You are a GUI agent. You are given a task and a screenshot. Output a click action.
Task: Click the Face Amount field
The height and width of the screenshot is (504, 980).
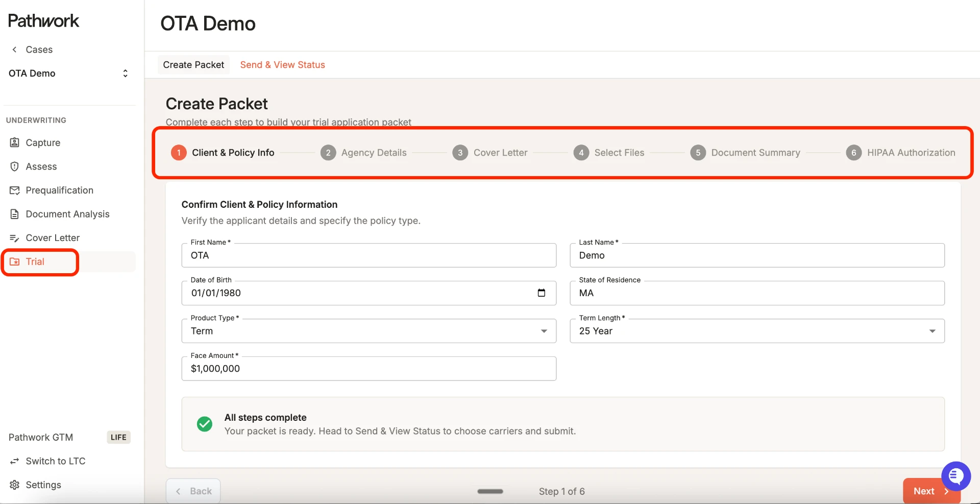pos(369,369)
